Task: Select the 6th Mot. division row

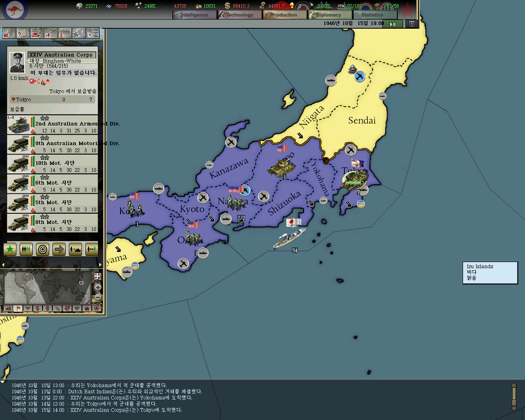Action: (x=53, y=184)
